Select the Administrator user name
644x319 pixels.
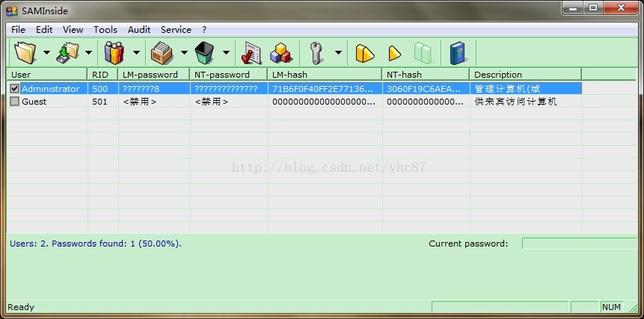click(51, 89)
